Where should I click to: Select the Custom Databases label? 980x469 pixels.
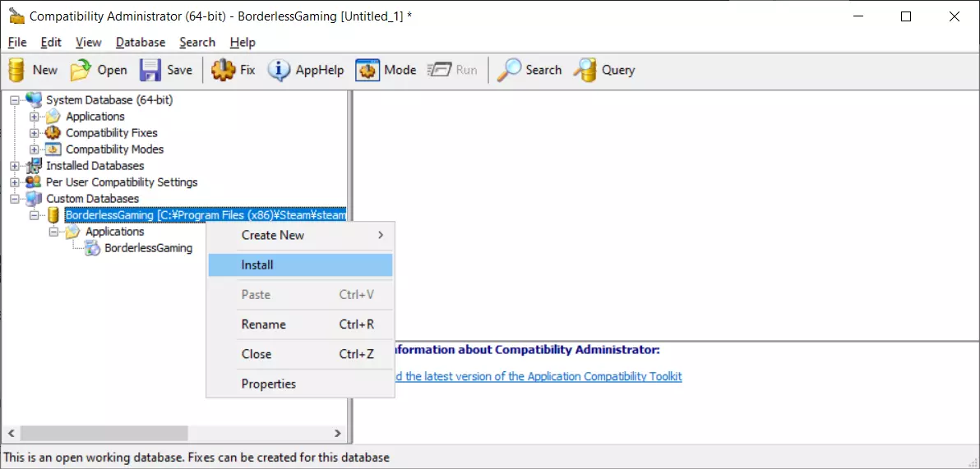(x=93, y=199)
